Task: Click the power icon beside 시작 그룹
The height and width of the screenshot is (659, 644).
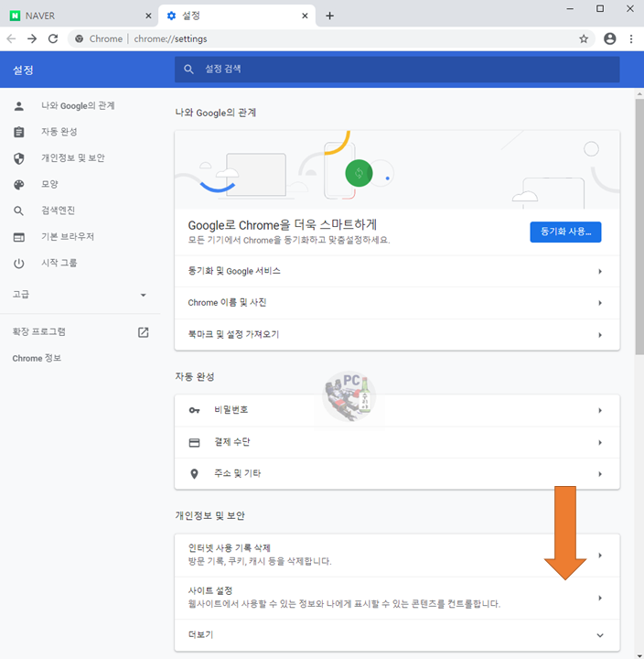Action: point(19,264)
